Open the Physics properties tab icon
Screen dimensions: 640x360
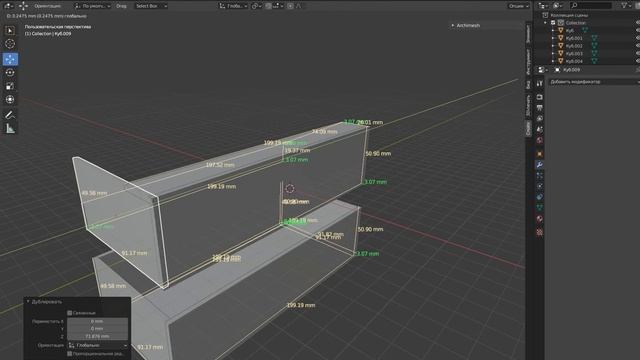[x=540, y=186]
